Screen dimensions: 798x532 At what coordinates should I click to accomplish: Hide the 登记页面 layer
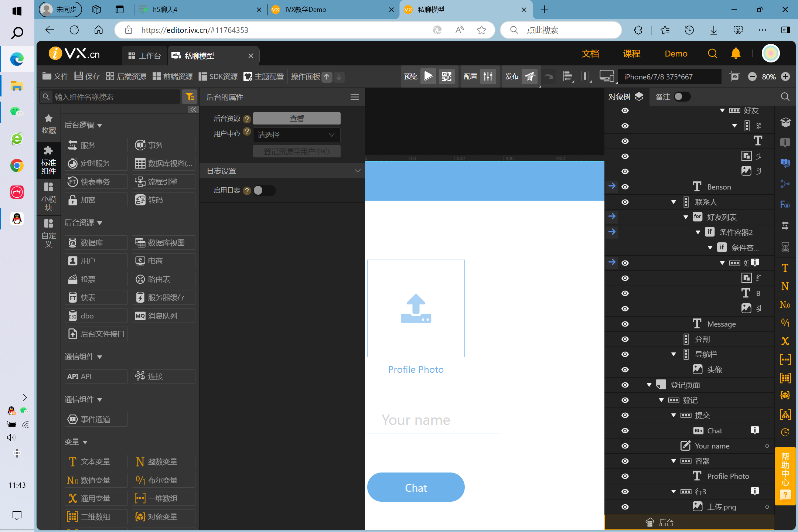pos(625,385)
